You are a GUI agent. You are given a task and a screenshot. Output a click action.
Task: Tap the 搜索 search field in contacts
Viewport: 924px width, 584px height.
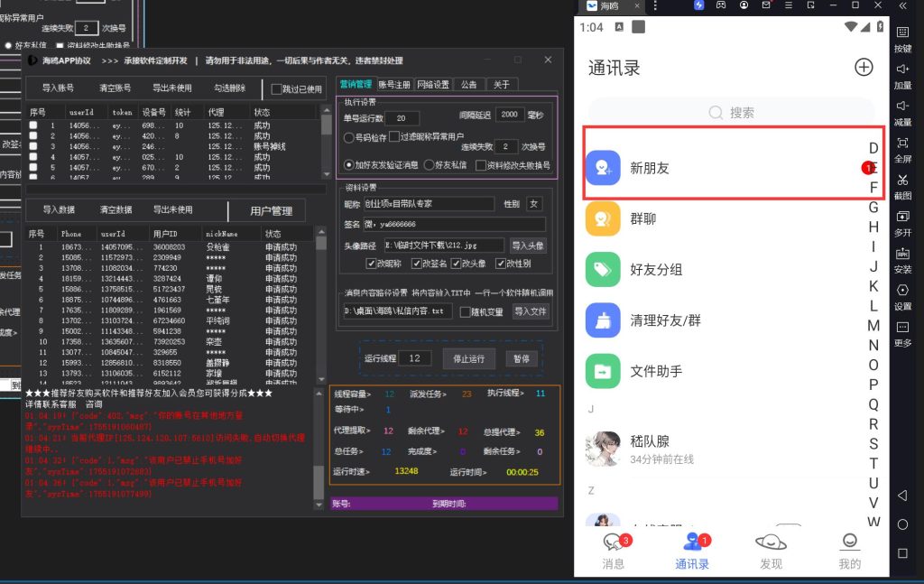(x=731, y=113)
